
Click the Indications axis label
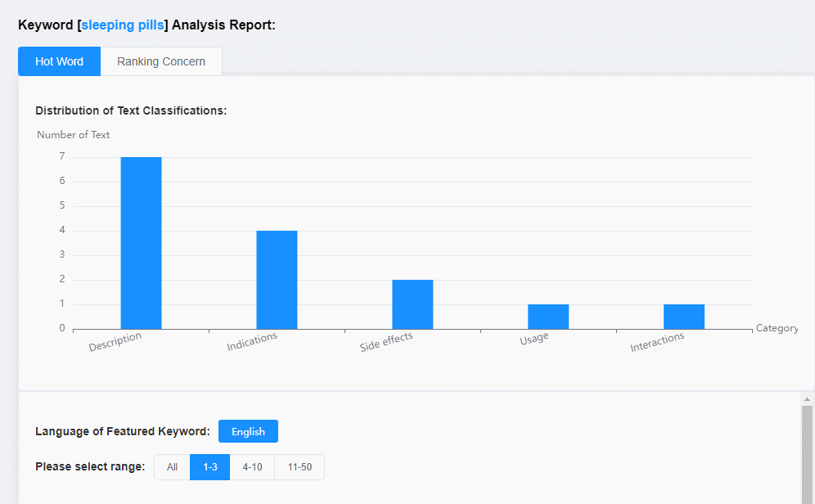(251, 341)
